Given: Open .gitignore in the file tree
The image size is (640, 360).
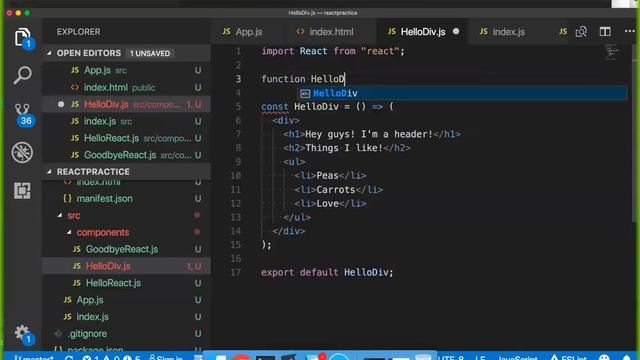Looking at the screenshot, I should point(127,333).
